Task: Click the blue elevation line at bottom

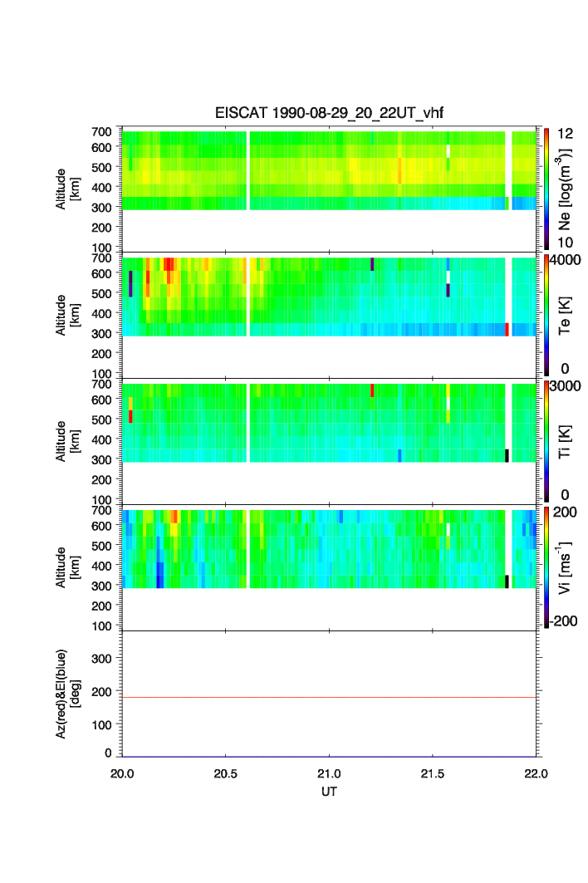Action: coord(329,756)
